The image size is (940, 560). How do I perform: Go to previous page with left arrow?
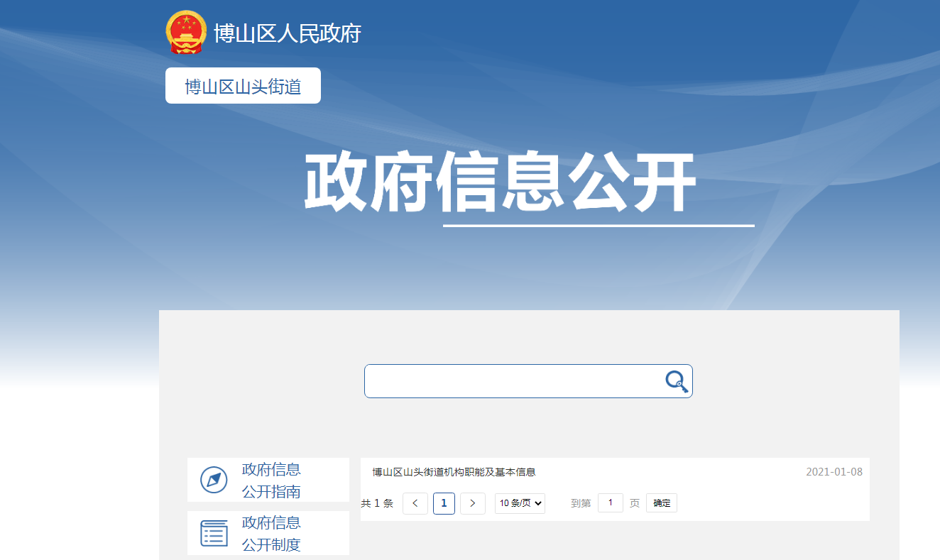(x=415, y=503)
